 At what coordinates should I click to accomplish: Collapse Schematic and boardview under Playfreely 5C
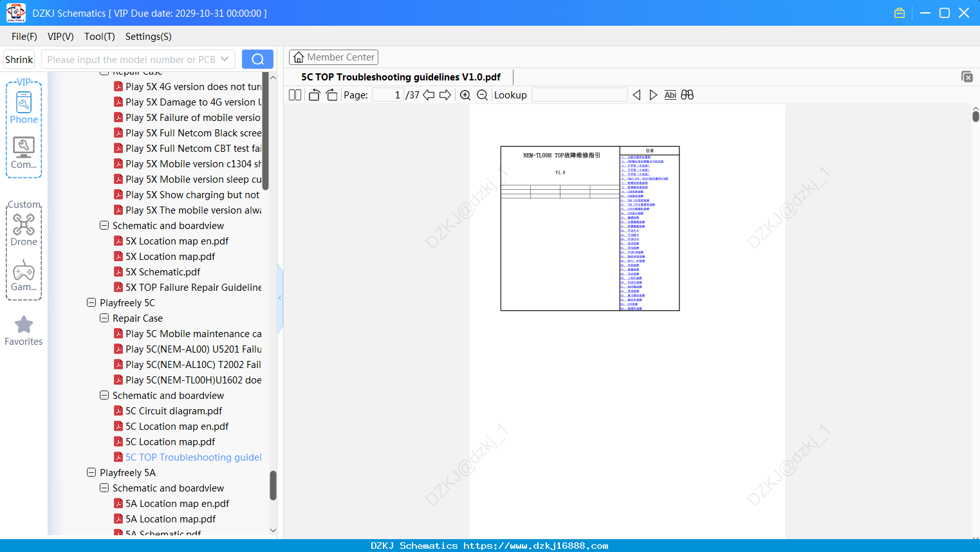coord(104,395)
